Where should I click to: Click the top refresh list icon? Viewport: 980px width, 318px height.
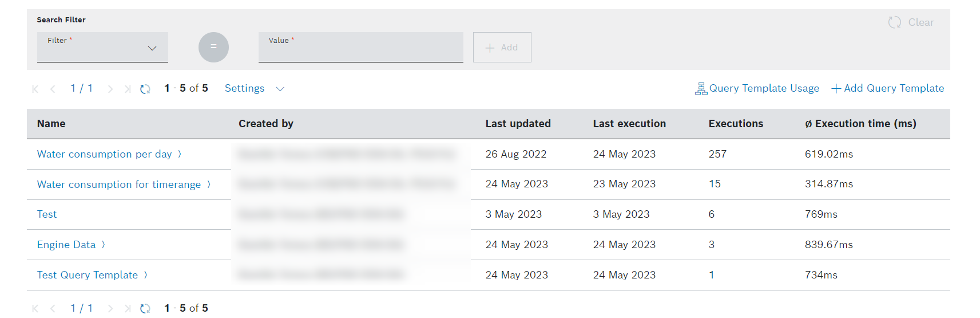pos(145,89)
